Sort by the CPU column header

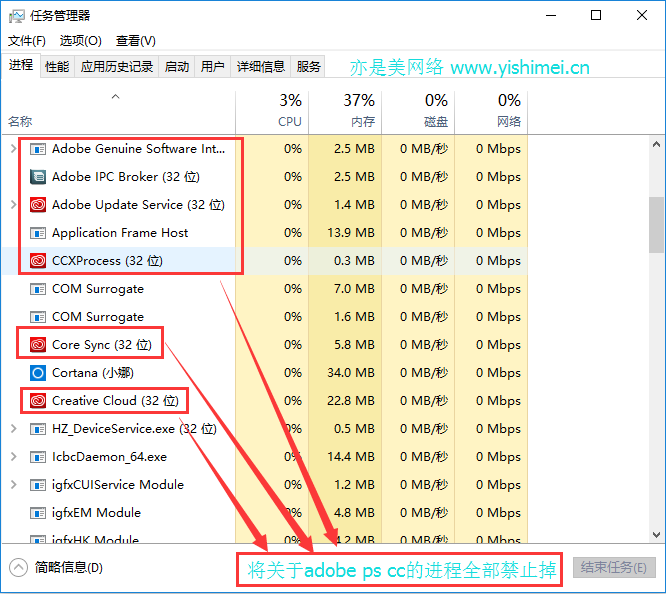click(x=272, y=112)
